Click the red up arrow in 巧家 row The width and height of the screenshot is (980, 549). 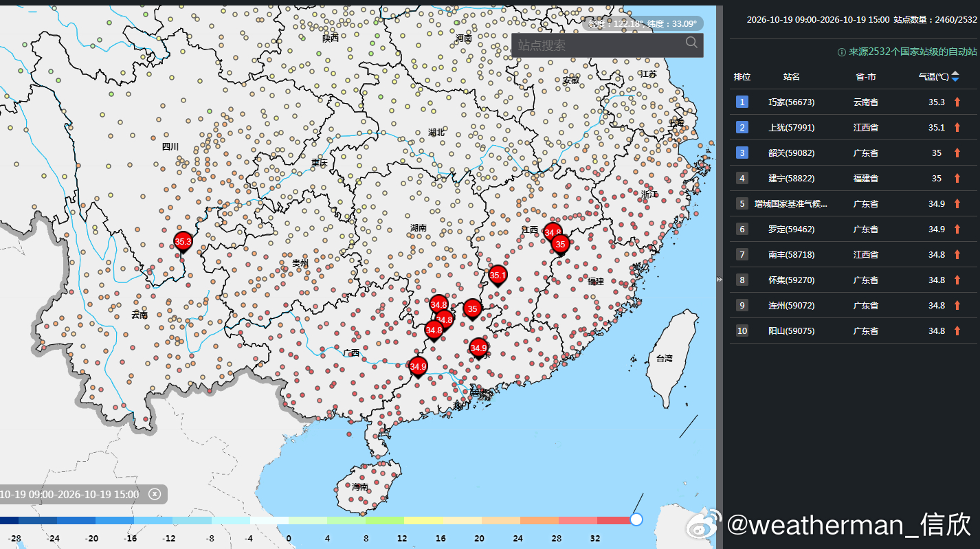tap(957, 102)
